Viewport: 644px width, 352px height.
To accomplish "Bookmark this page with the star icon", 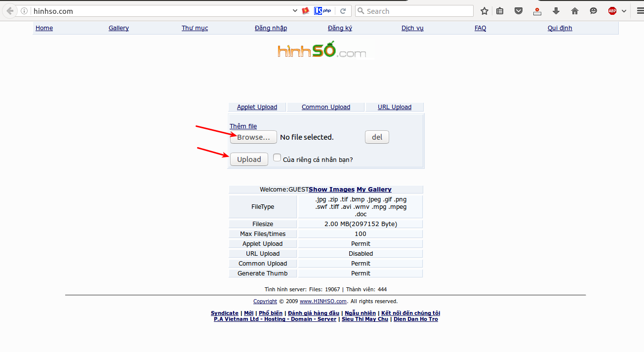I will coord(484,11).
